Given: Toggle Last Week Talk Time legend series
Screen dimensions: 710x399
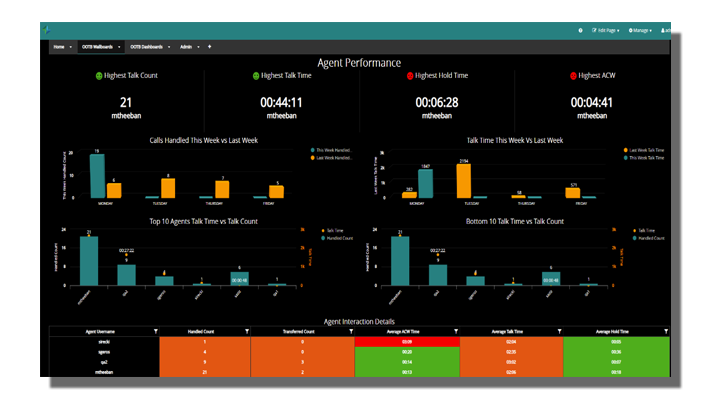Looking at the screenshot, I should [643, 150].
